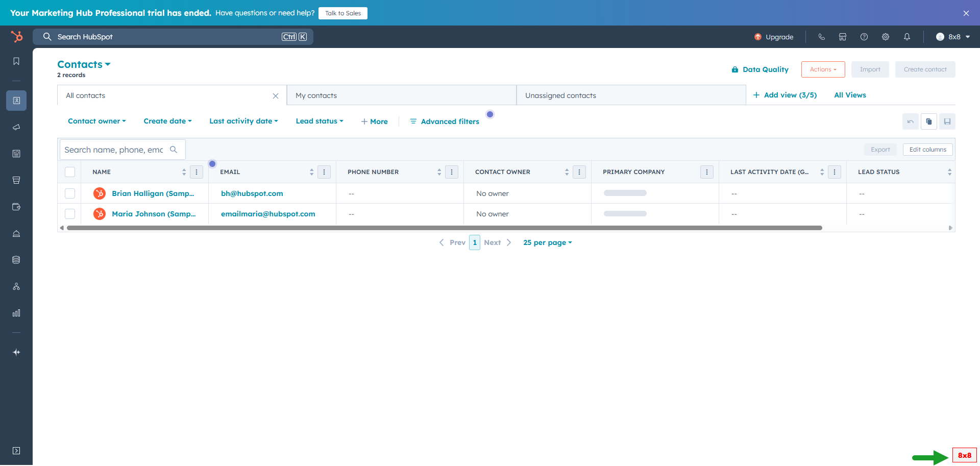
Task: Sort by the Email column arrows
Action: [x=311, y=172]
